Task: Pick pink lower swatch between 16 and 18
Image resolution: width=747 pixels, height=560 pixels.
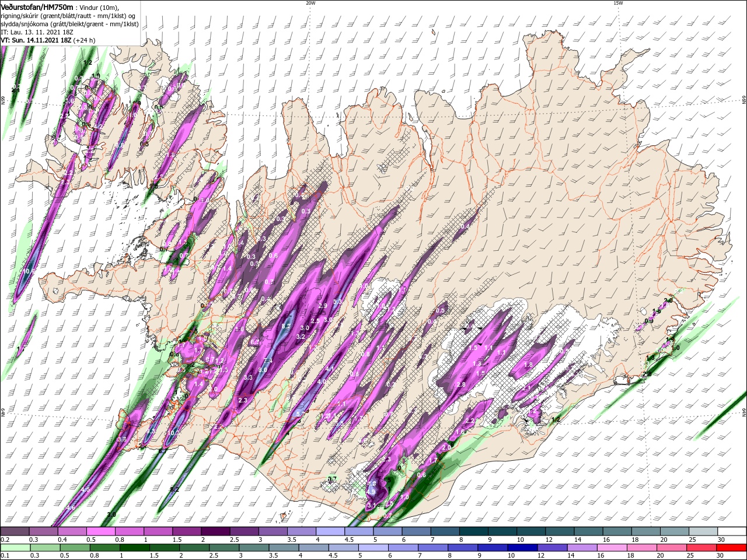Action: 612,548
